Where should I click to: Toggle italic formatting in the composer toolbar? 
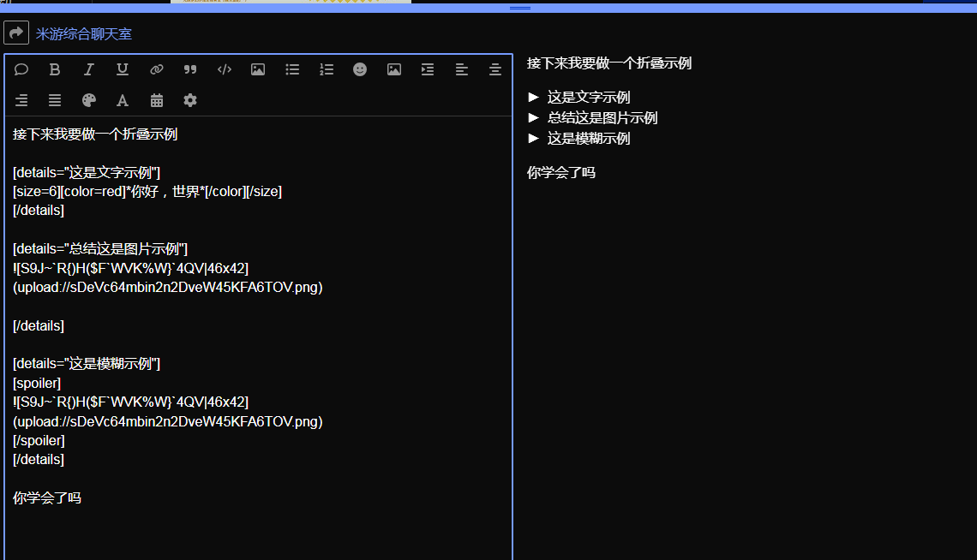point(88,69)
